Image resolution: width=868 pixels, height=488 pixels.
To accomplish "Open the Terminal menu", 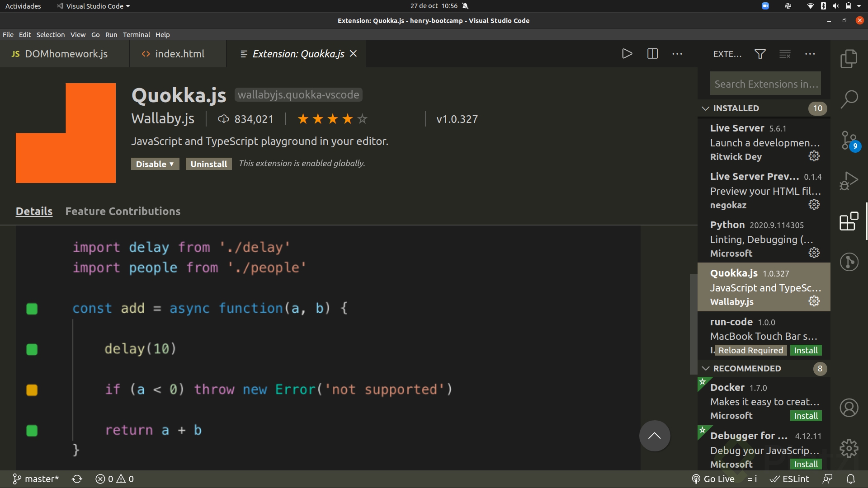I will point(137,35).
